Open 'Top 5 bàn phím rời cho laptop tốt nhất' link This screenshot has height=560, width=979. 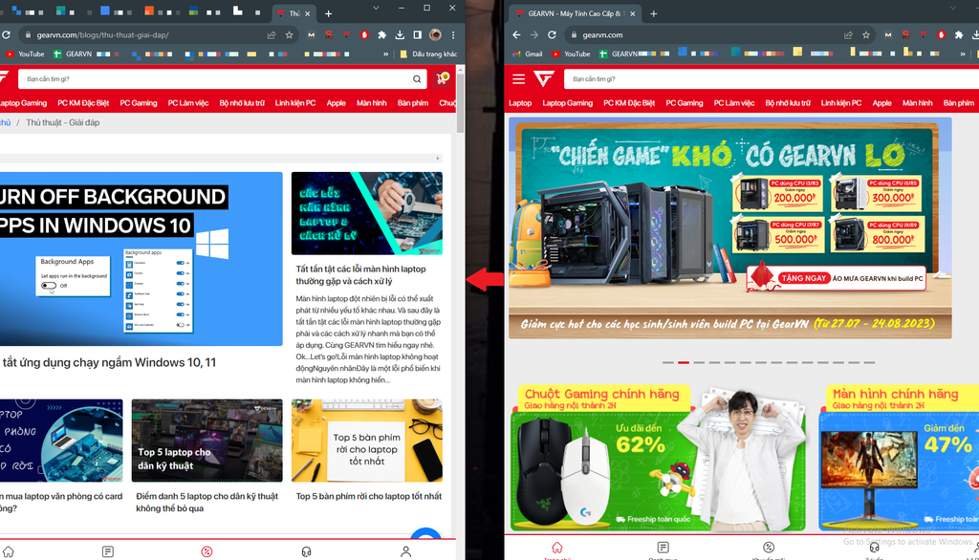[x=368, y=496]
